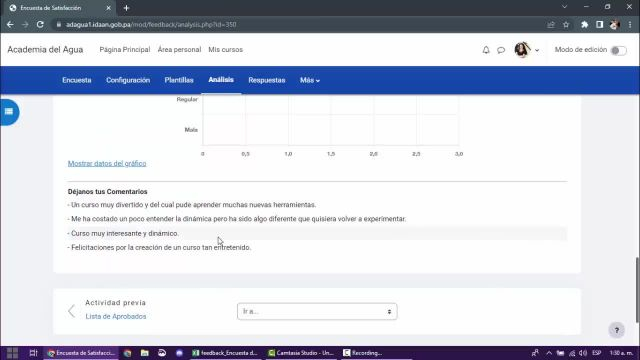Click the previous activity arrow
The height and width of the screenshot is (360, 640).
pos(71,311)
